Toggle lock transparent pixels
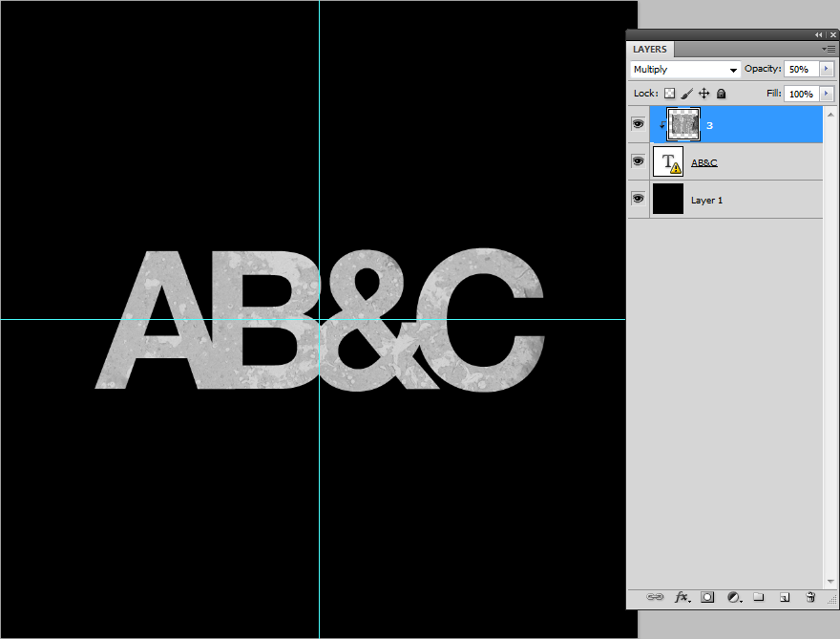840x639 pixels. click(669, 94)
